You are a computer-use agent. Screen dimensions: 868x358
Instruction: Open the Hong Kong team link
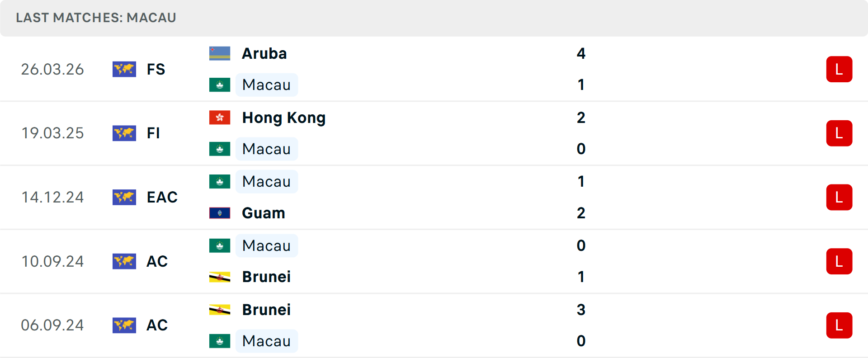[x=283, y=118]
